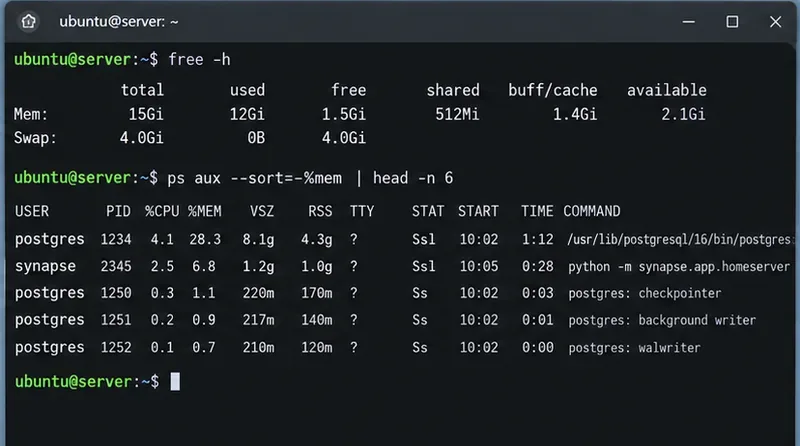Click the 6.8 %MEM value
This screenshot has height=446, width=800.
204,266
